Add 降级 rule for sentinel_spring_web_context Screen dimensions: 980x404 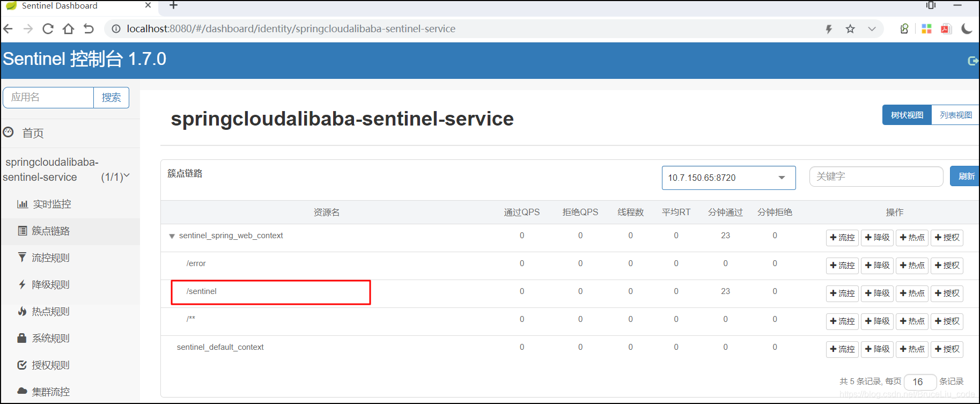point(877,238)
